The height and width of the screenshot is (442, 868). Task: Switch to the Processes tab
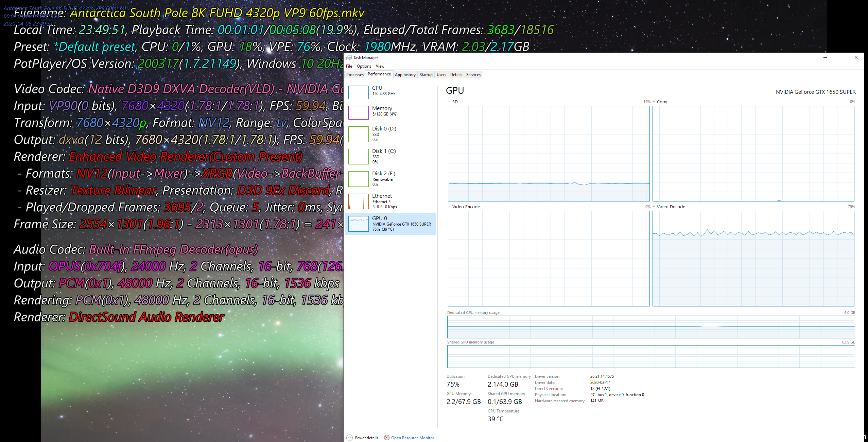coord(355,75)
